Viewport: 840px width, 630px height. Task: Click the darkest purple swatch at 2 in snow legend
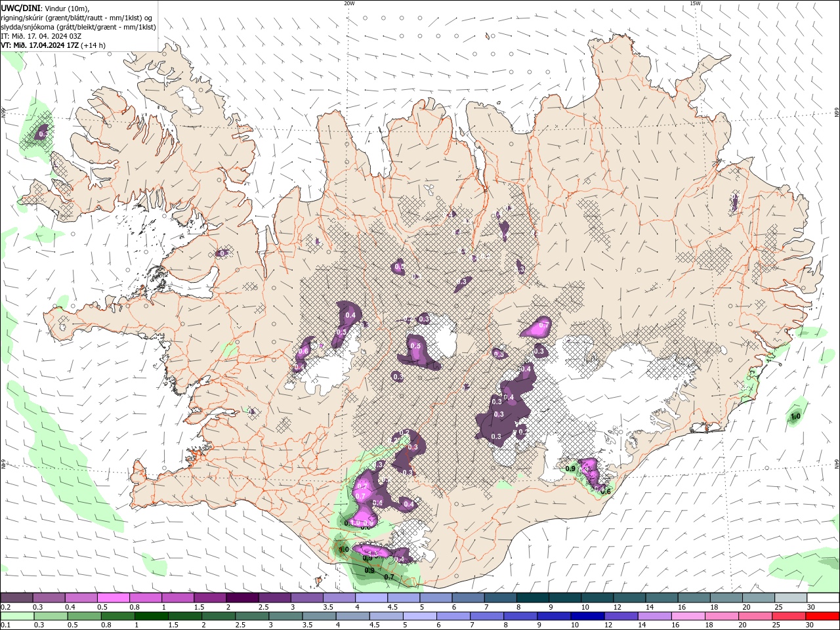click(242, 597)
